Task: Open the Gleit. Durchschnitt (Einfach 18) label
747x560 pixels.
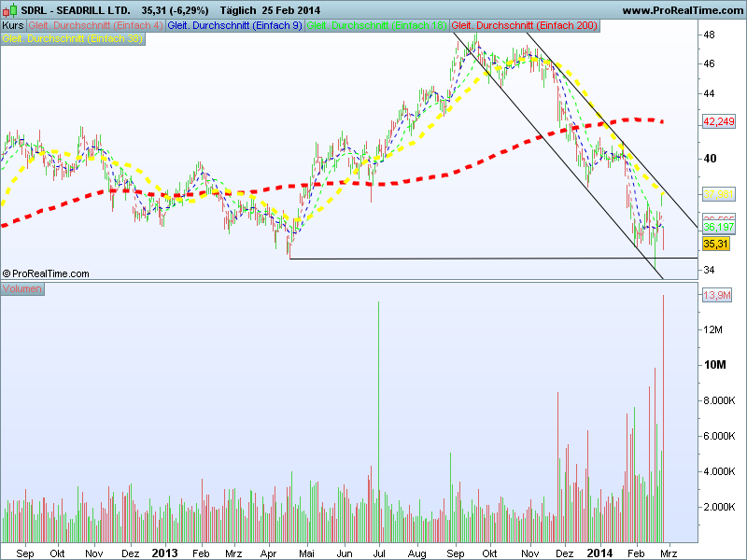Action: coord(377,26)
